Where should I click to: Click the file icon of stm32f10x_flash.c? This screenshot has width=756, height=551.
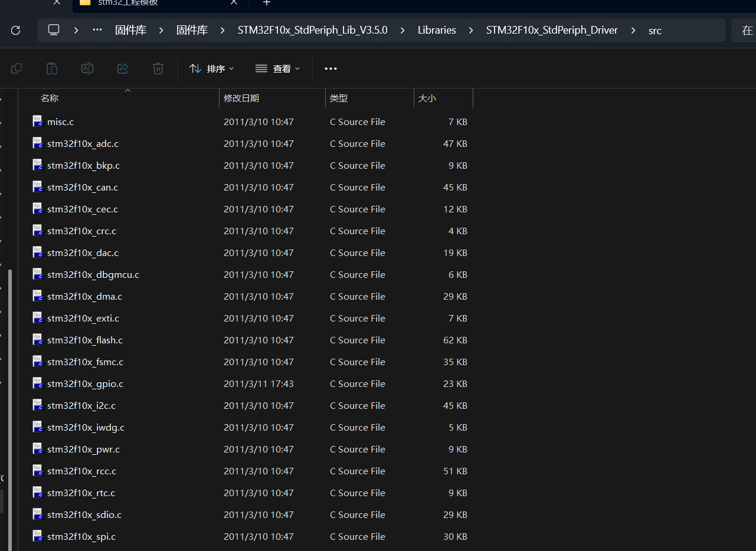(x=38, y=340)
